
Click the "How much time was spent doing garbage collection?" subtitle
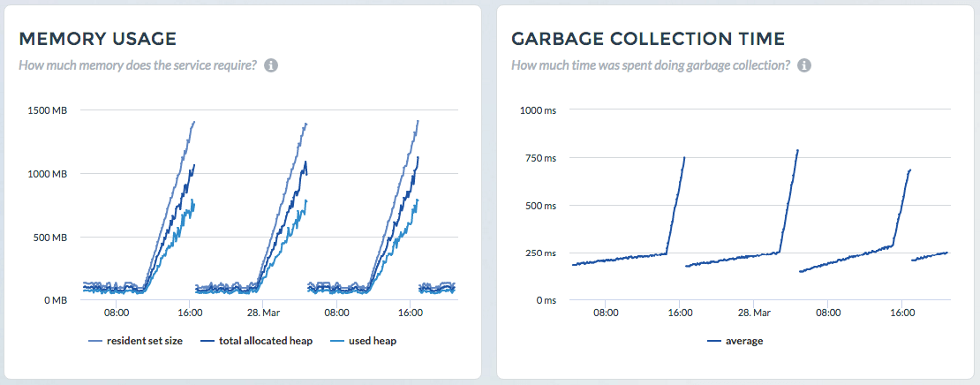click(x=651, y=65)
